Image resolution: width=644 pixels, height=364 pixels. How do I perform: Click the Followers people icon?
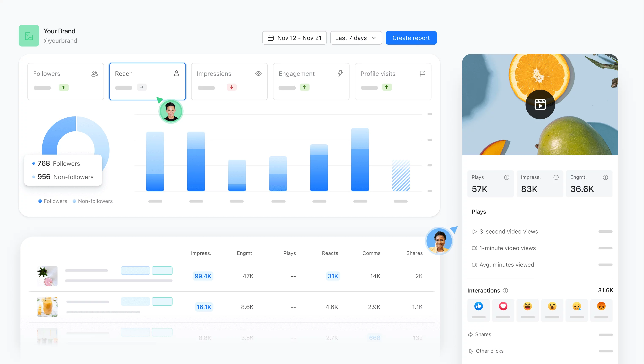coord(94,73)
